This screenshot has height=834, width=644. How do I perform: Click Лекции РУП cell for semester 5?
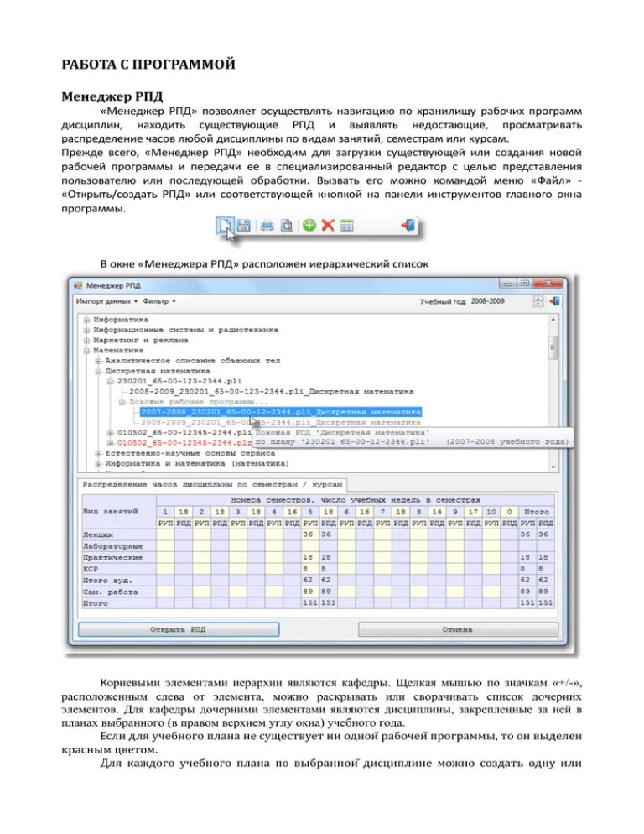click(x=310, y=534)
